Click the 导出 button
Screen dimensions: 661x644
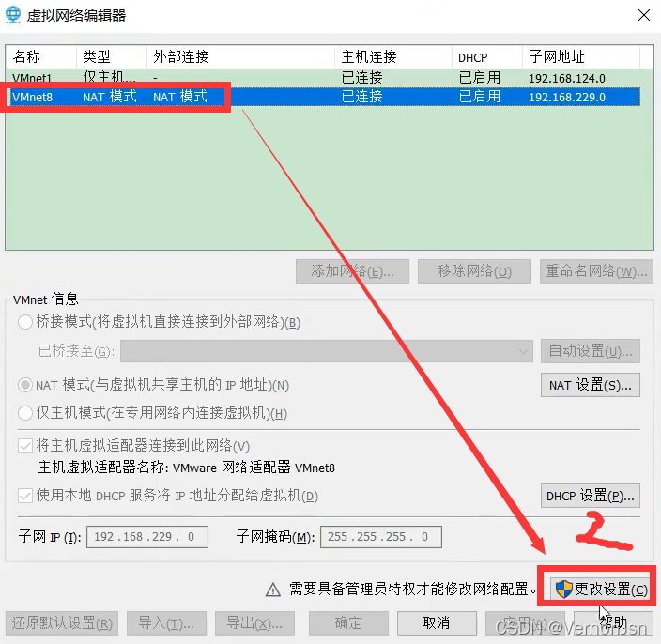point(254,623)
